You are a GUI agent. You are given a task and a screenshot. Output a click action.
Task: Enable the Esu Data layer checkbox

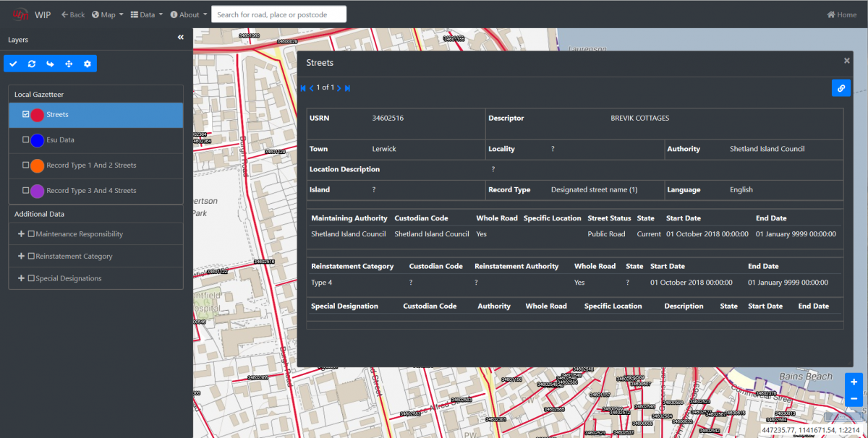point(26,139)
